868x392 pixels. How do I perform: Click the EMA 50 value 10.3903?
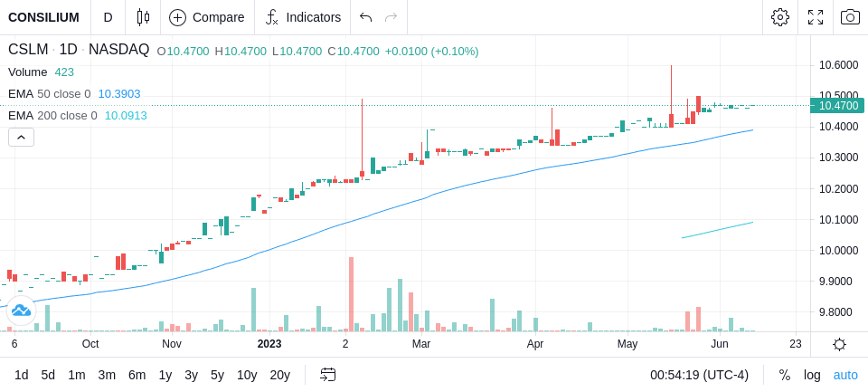(119, 94)
